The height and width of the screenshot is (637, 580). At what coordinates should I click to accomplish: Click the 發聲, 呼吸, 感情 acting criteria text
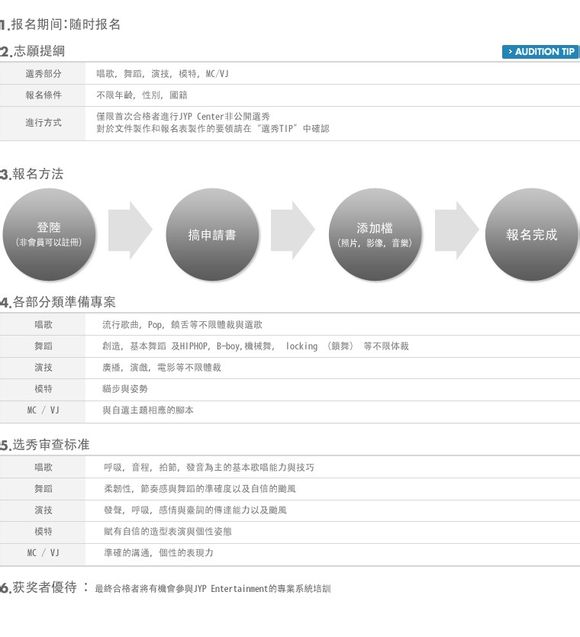pos(195,510)
